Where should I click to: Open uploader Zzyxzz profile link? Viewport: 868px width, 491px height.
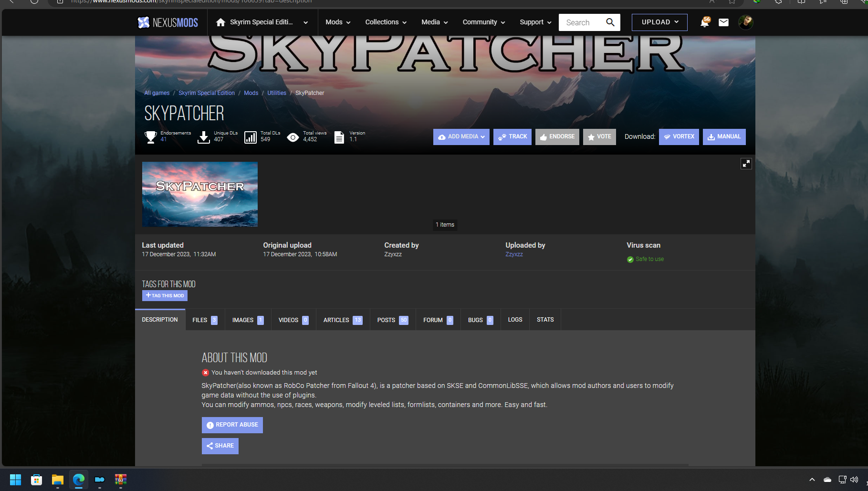tap(514, 254)
